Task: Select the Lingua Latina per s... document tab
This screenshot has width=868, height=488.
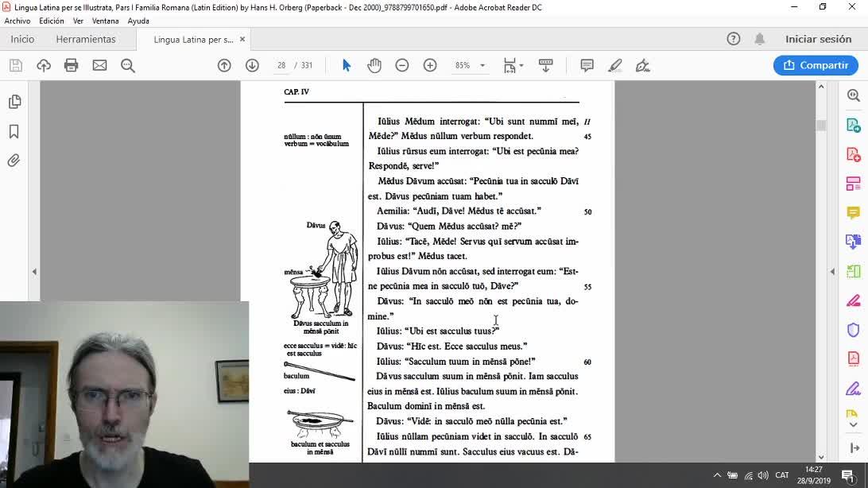Action: pos(193,39)
